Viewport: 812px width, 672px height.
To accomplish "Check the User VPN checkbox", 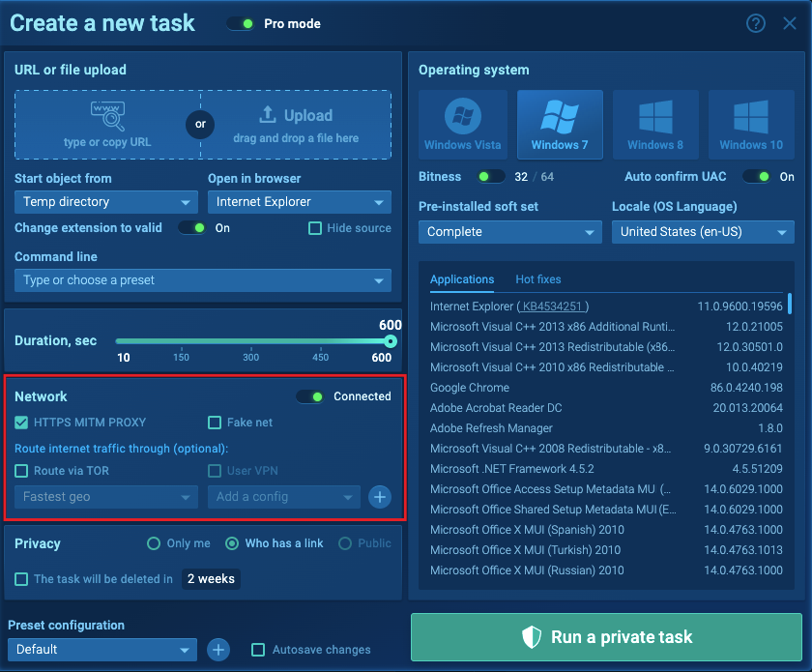I will click(215, 471).
